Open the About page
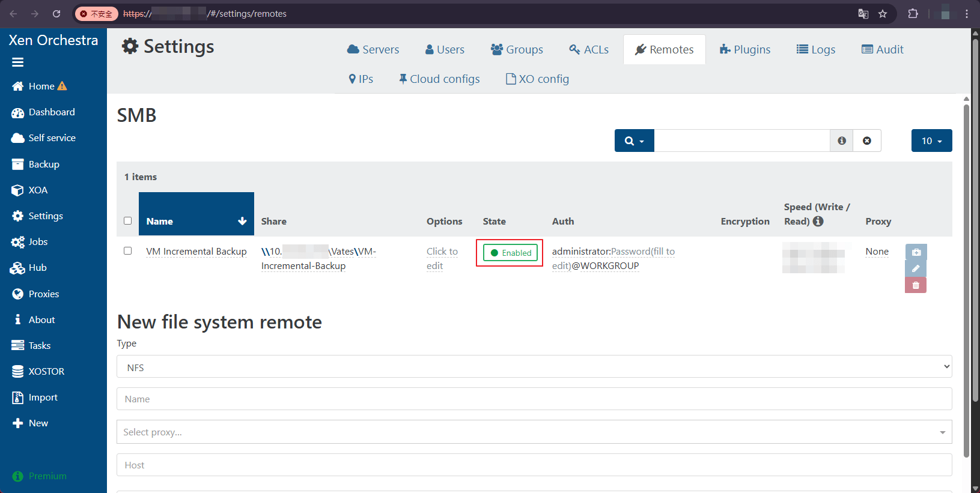The width and height of the screenshot is (980, 493). pyautogui.click(x=34, y=320)
